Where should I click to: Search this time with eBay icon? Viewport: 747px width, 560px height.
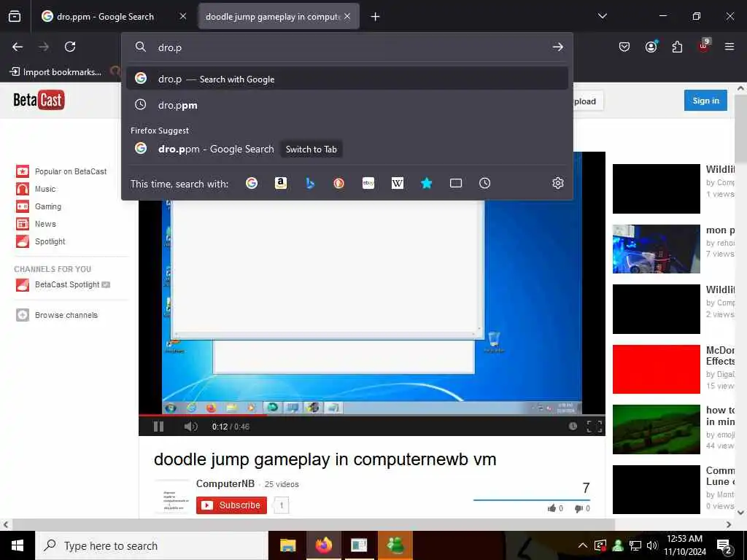368,183
